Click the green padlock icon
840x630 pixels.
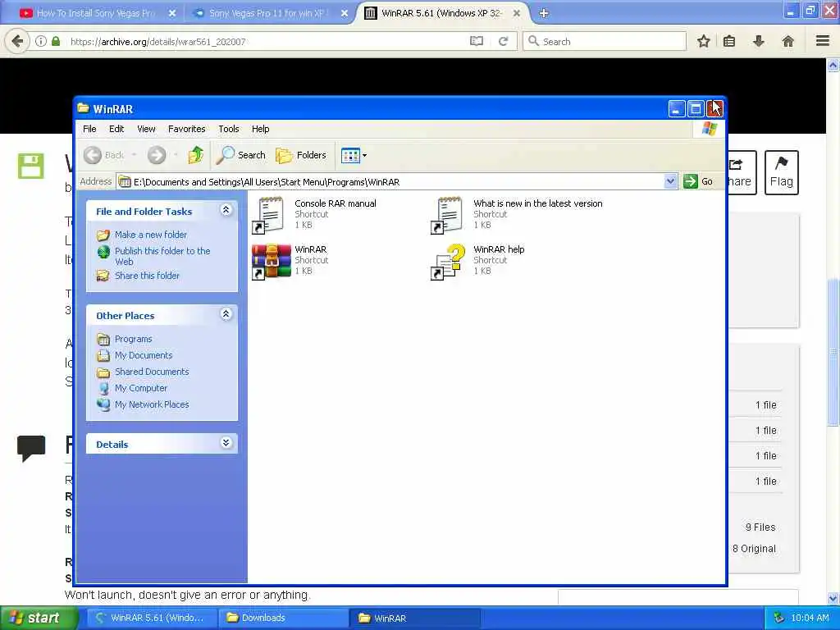[56, 41]
